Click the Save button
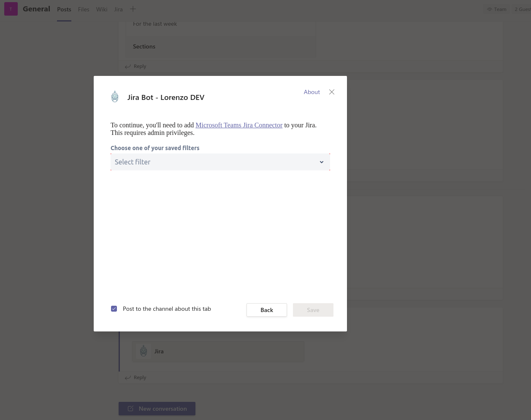This screenshot has height=420, width=531. (313, 310)
